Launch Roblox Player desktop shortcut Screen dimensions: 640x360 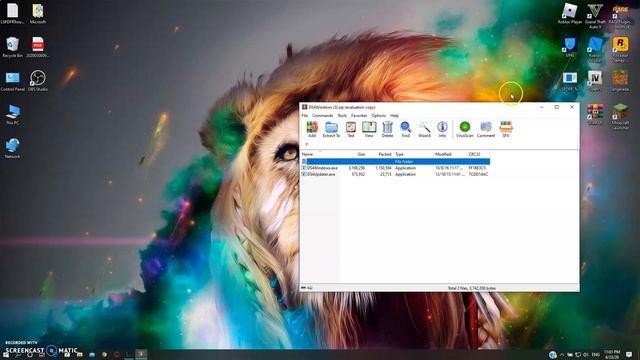570,14
